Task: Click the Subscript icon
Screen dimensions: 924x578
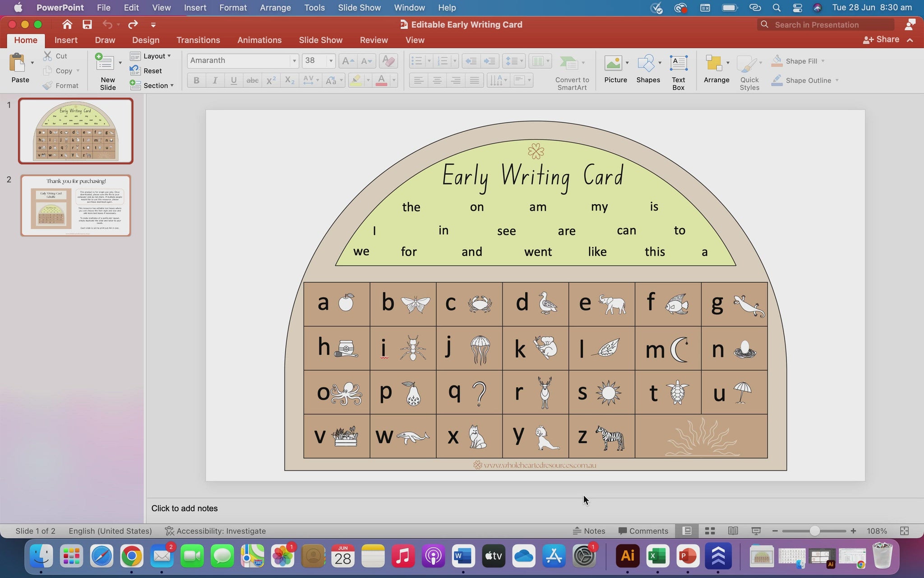Action: (290, 80)
